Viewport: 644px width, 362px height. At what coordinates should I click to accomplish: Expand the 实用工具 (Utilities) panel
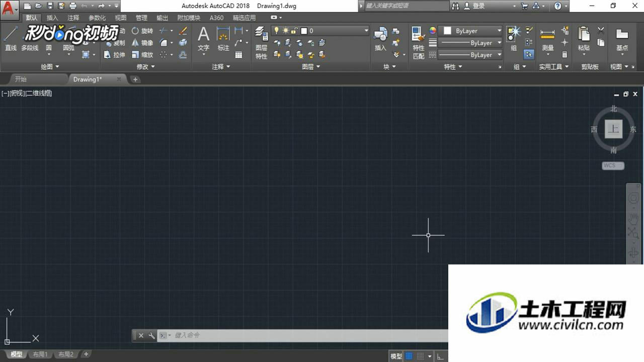click(554, 66)
